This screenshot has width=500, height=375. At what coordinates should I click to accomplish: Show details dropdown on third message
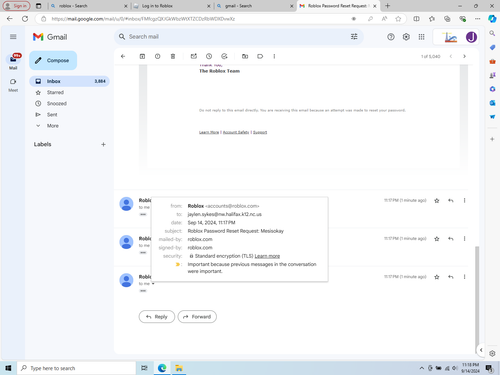[x=153, y=284]
